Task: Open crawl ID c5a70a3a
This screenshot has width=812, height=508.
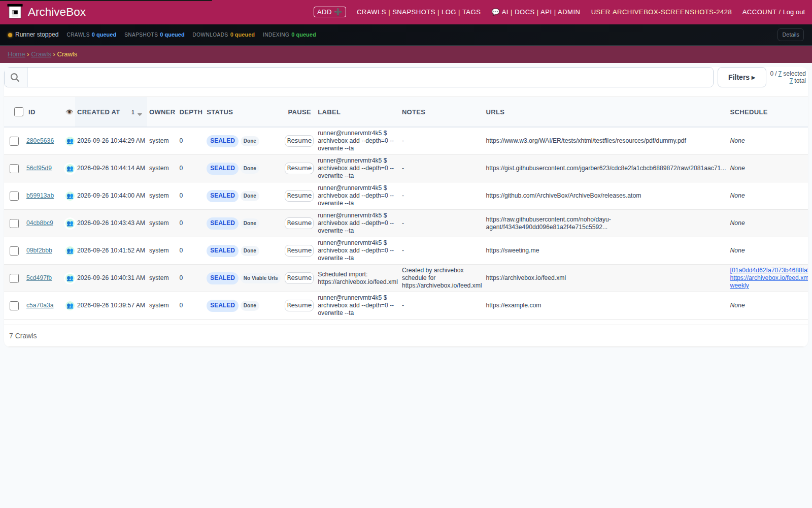Action: (x=40, y=305)
